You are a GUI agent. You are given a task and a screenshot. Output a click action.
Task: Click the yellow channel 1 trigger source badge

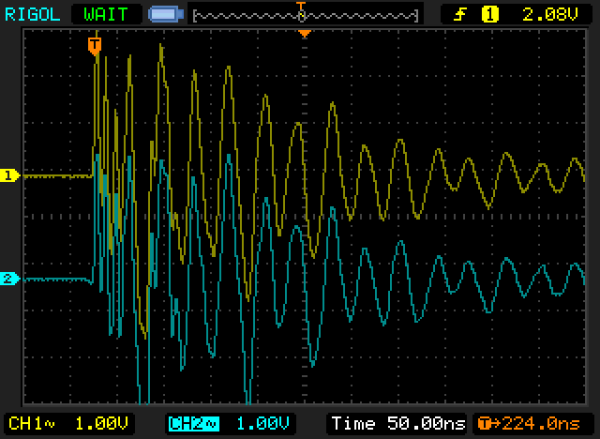tap(489, 15)
